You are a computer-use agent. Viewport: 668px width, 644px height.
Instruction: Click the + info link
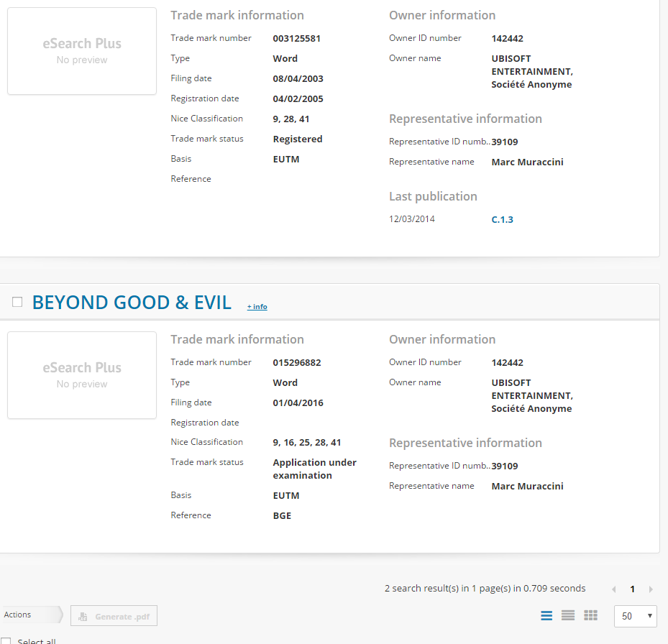[257, 307]
